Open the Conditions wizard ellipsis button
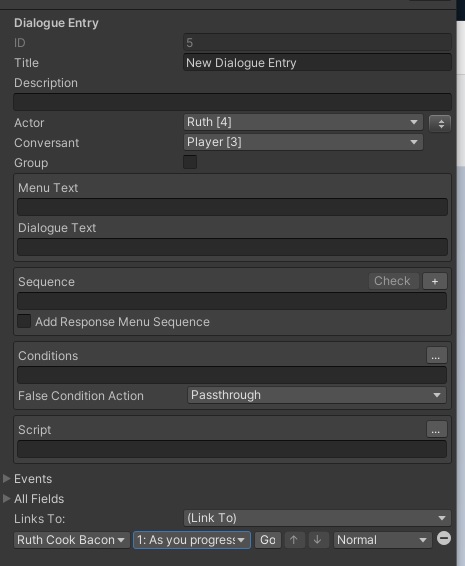This screenshot has width=465, height=566. pos(436,356)
